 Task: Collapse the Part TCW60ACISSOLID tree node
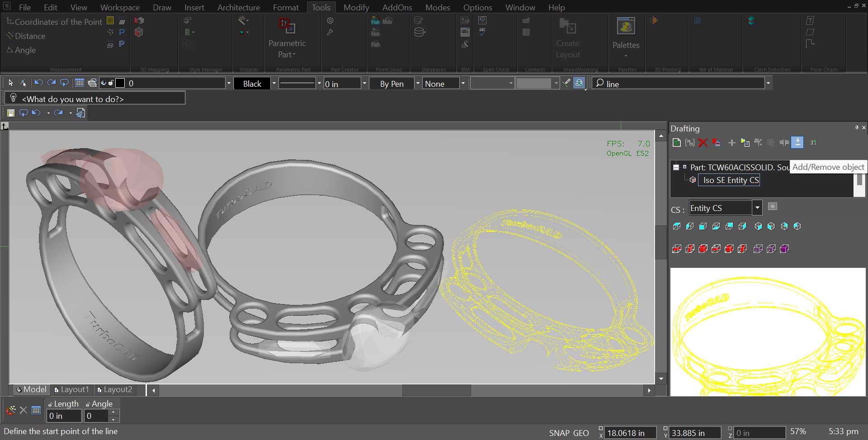point(676,167)
